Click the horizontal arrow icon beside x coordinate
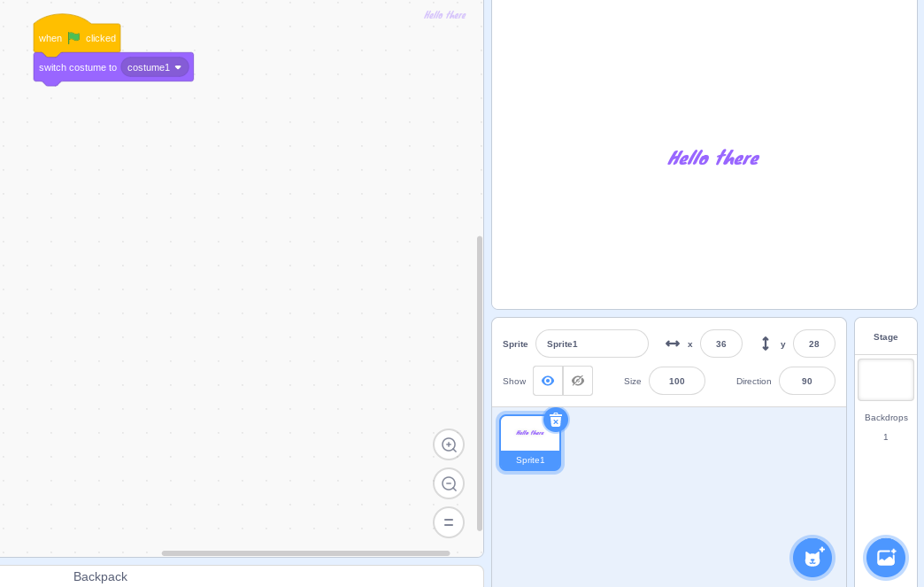Viewport: 924px width, 587px height. tap(674, 344)
